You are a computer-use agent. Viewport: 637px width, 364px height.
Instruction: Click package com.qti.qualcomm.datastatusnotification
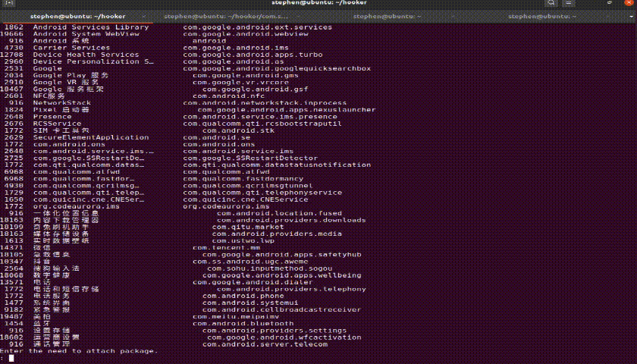click(277, 165)
